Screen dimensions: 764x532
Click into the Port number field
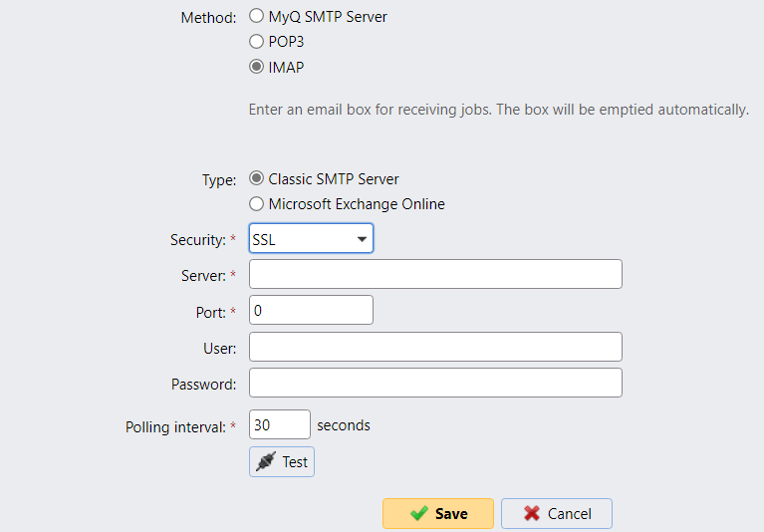click(311, 310)
